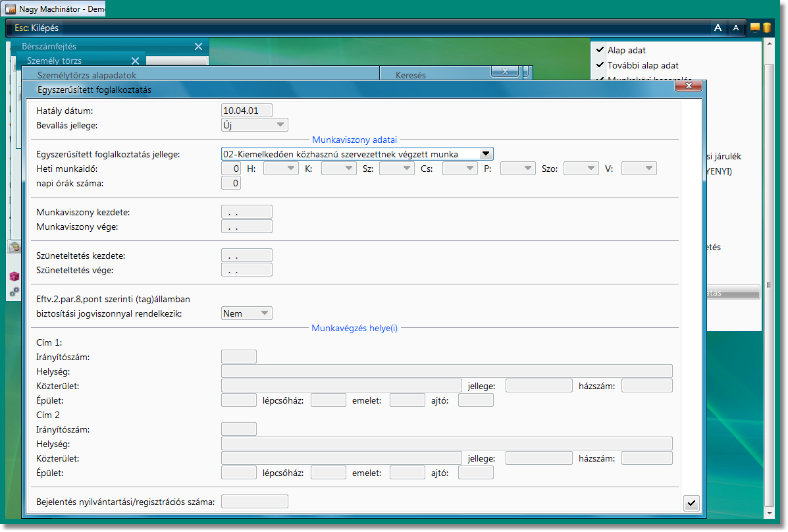The image size is (788, 532).
Task: Click the Cím 1 ajtó field
Action: click(x=476, y=400)
